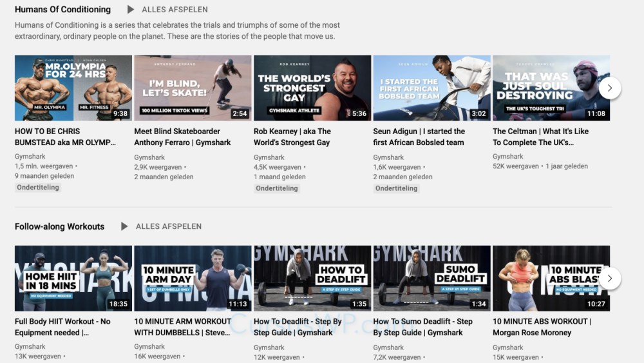Open the Follow-along Workouts playlist title
644x363 pixels.
click(59, 226)
